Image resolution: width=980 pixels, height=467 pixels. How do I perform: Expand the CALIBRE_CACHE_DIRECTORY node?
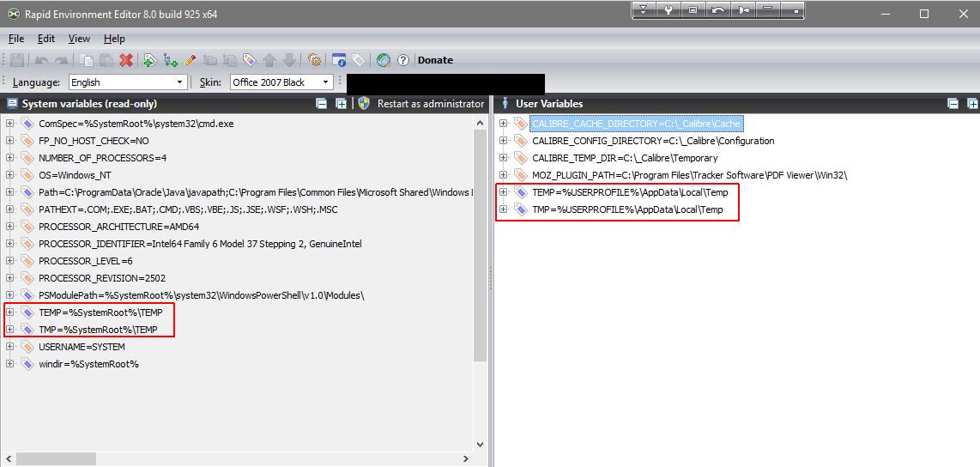(503, 124)
